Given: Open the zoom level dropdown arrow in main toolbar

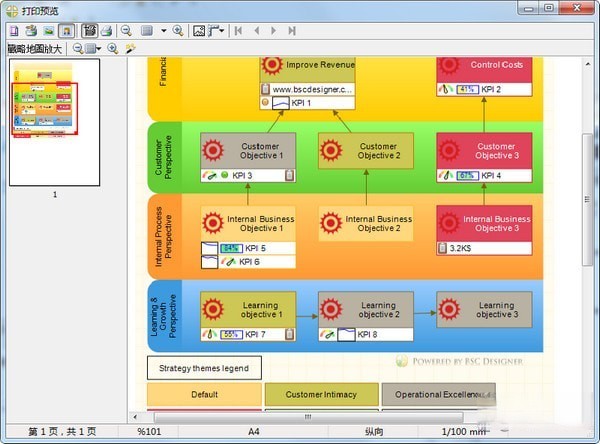Looking at the screenshot, I should coord(163,30).
